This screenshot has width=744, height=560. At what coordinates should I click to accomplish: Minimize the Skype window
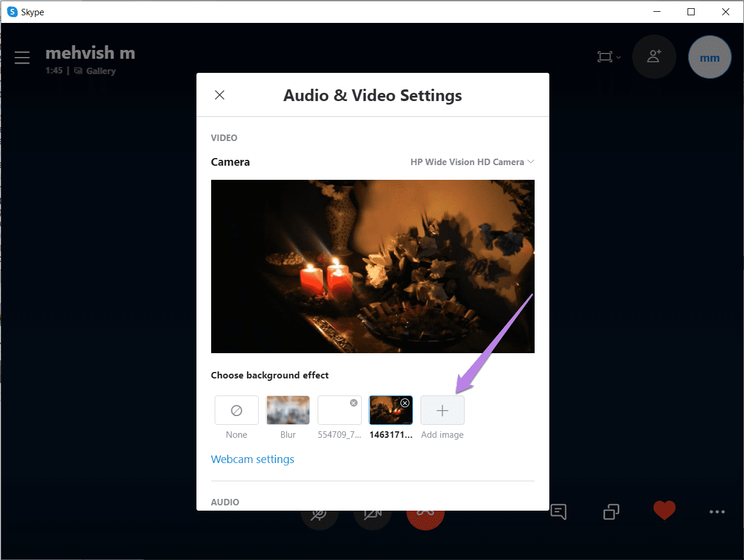(657, 12)
